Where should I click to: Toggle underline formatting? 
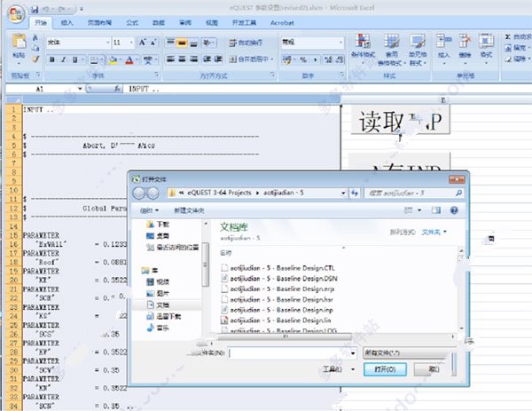[75, 60]
